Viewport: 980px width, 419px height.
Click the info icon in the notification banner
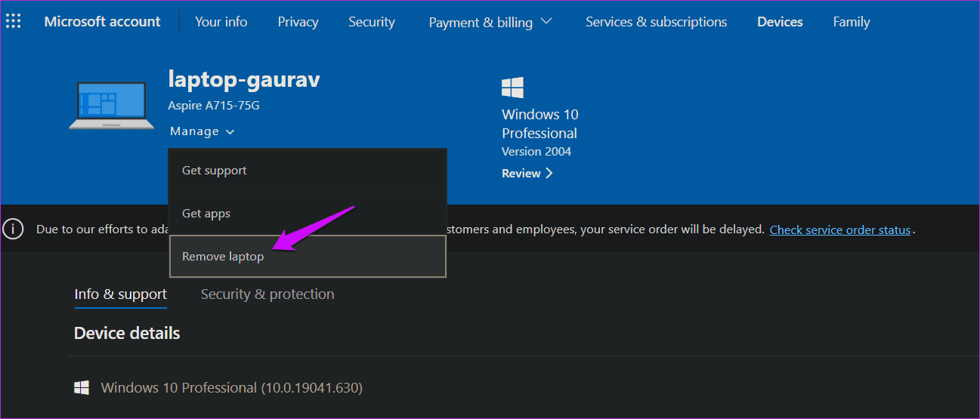(x=13, y=229)
